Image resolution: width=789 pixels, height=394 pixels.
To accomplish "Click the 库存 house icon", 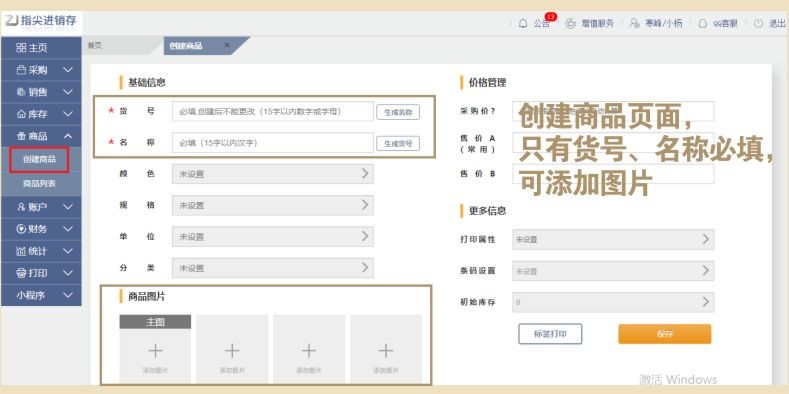I will pos(21,114).
